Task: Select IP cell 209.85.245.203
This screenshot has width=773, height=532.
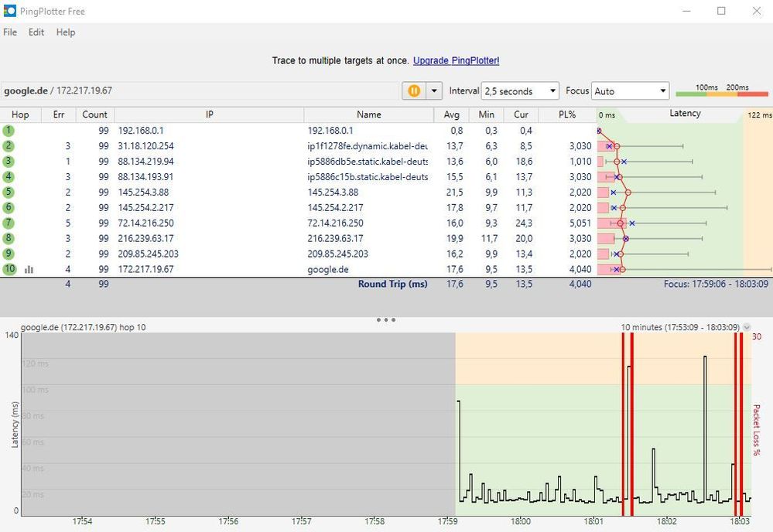Action: pyautogui.click(x=149, y=254)
